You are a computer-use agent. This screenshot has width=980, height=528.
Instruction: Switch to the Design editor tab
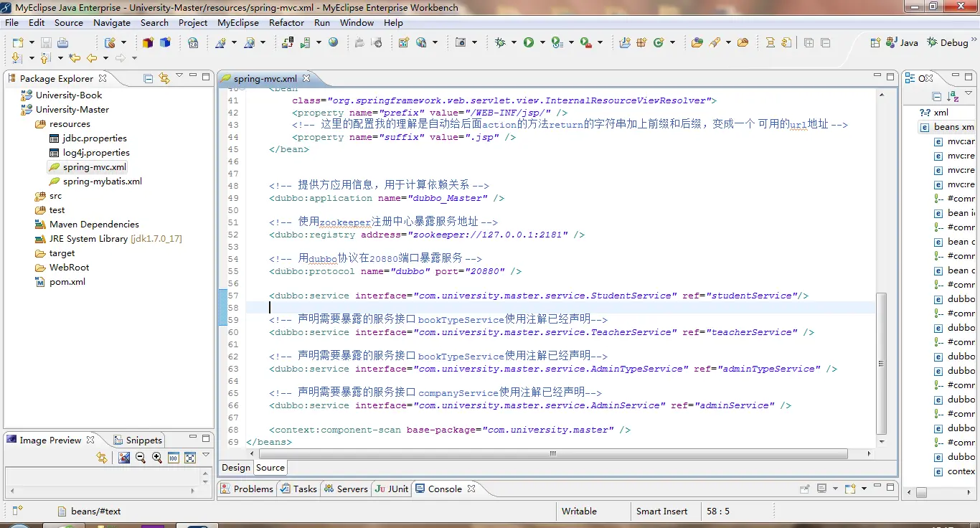click(235, 468)
